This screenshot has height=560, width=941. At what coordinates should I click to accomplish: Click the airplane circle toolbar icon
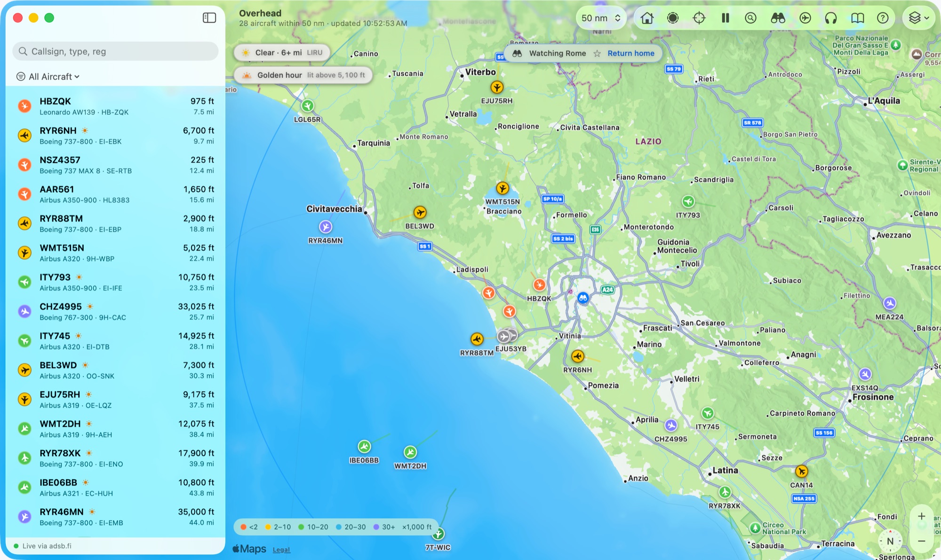click(805, 18)
